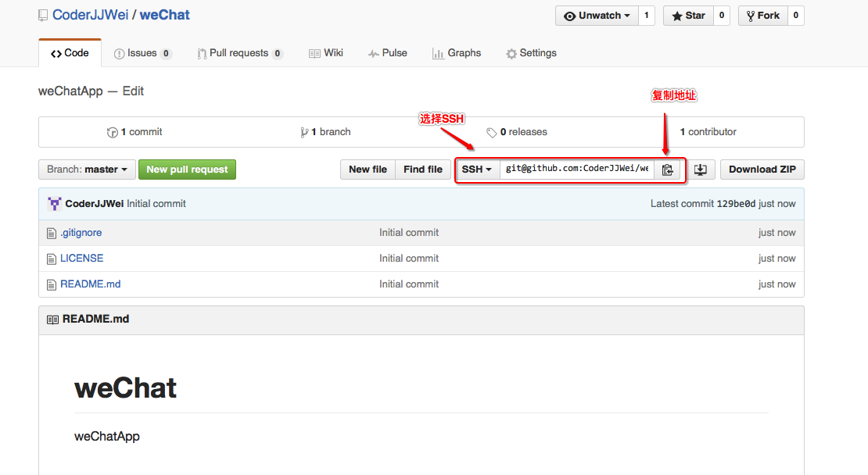868x475 pixels.
Task: Click CoderJJWei author name in commit bar
Action: [x=94, y=203]
